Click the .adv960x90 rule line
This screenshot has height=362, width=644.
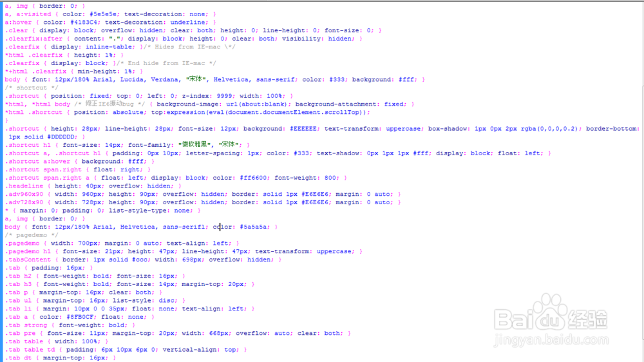click(x=203, y=195)
